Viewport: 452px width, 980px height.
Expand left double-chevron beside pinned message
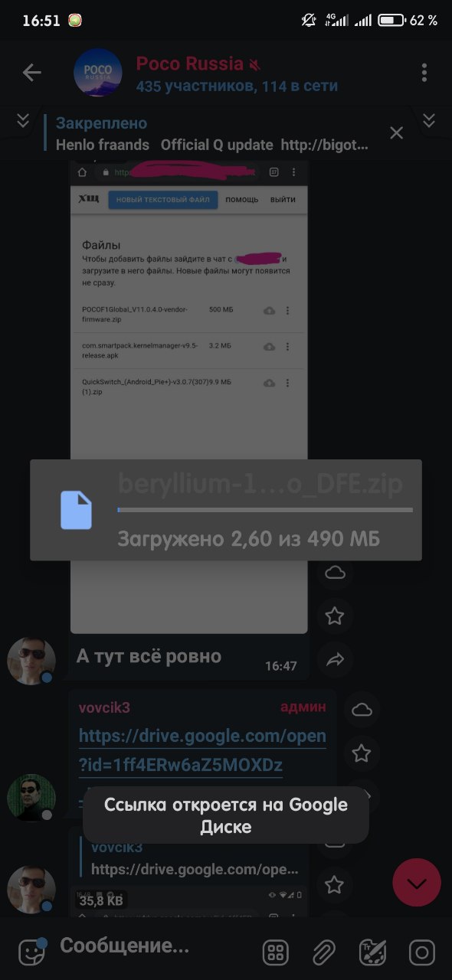click(23, 120)
